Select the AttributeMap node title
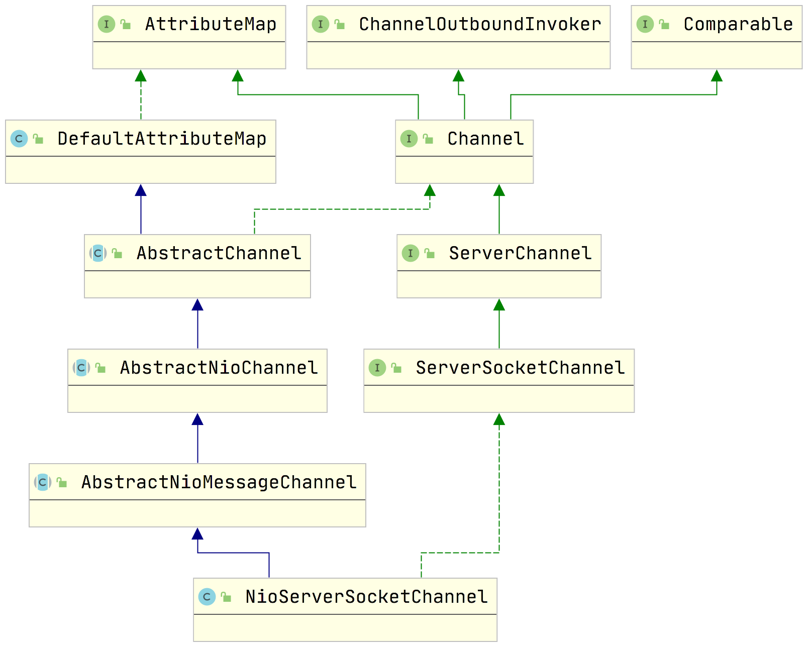This screenshot has width=812, height=651. point(211,24)
